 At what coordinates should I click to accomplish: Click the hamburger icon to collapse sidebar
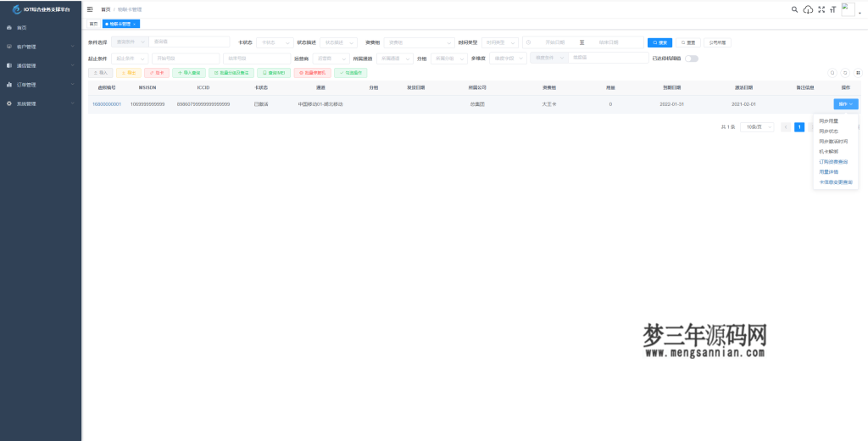pos(90,9)
